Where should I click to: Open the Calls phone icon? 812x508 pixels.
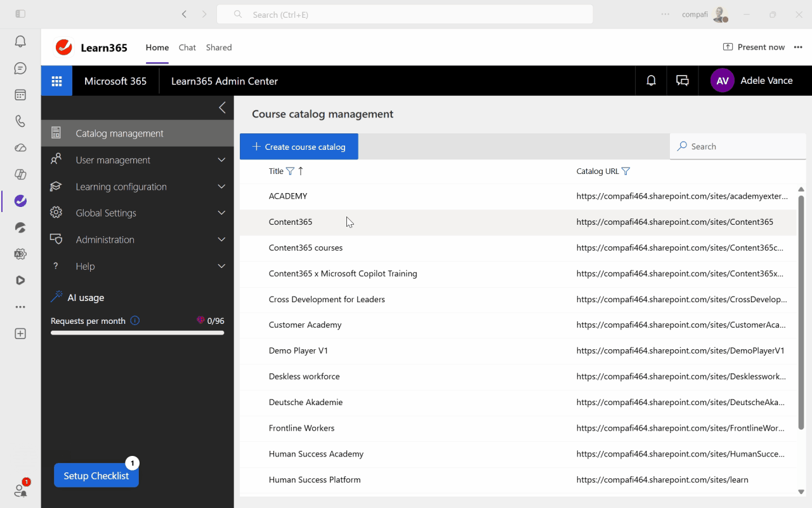(20, 121)
